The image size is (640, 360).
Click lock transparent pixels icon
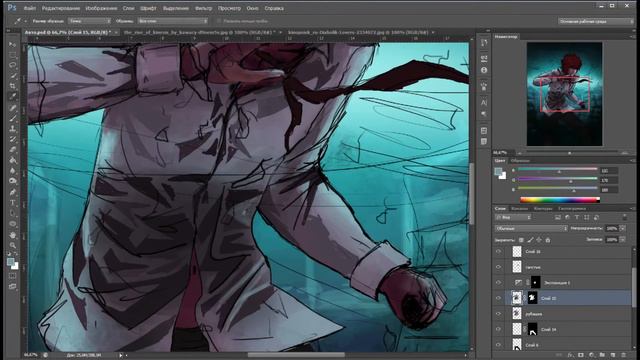coord(521,240)
